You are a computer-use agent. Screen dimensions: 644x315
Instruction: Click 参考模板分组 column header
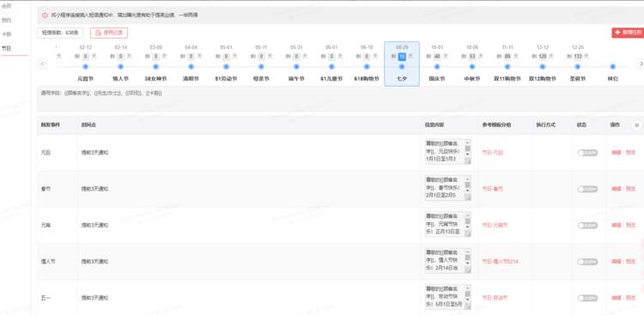495,124
